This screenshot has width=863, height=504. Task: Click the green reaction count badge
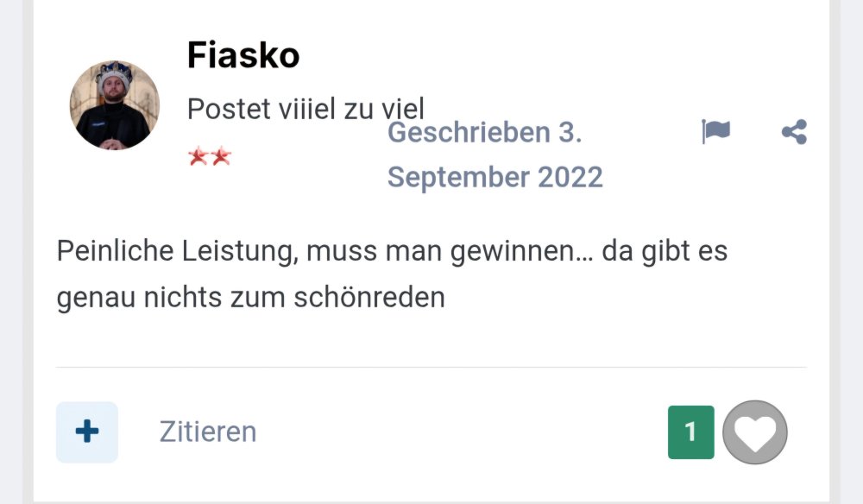coord(690,432)
